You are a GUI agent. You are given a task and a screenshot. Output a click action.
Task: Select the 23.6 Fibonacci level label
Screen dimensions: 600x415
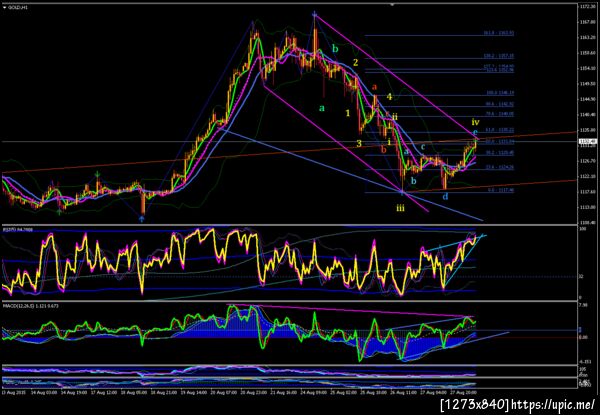click(x=500, y=167)
